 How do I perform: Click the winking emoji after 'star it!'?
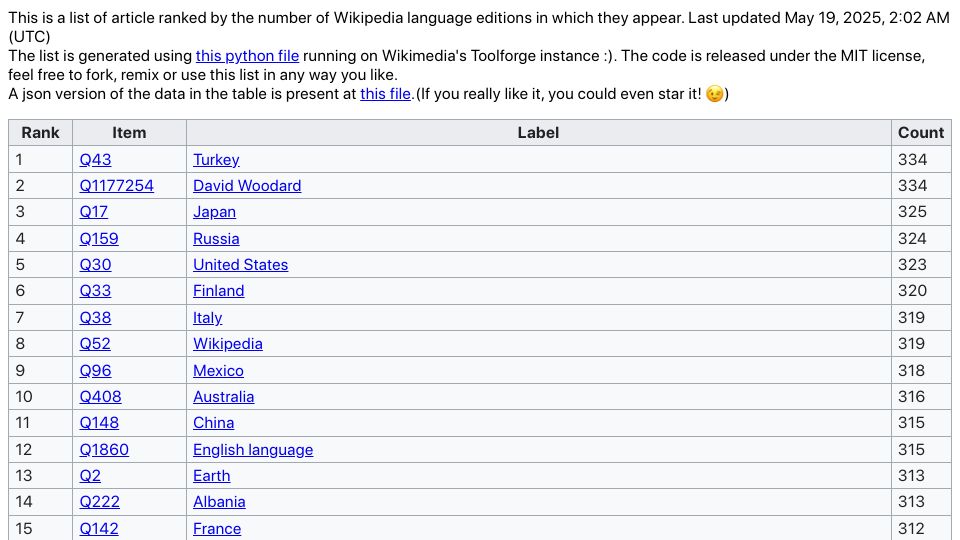click(714, 94)
